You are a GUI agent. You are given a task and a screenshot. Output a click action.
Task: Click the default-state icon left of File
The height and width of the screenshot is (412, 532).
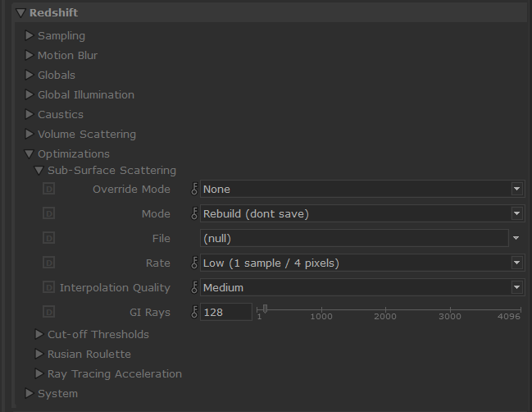(x=48, y=239)
